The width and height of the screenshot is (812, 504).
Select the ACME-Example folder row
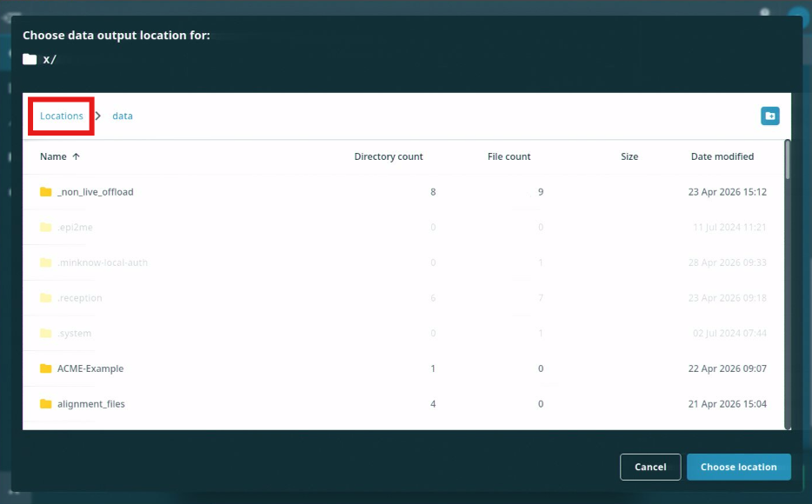tap(90, 368)
